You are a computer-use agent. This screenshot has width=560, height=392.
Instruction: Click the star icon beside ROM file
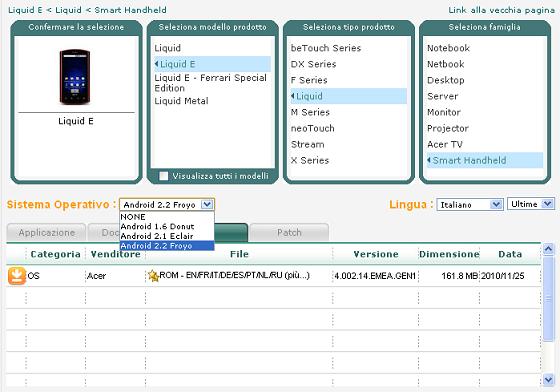pyautogui.click(x=153, y=276)
